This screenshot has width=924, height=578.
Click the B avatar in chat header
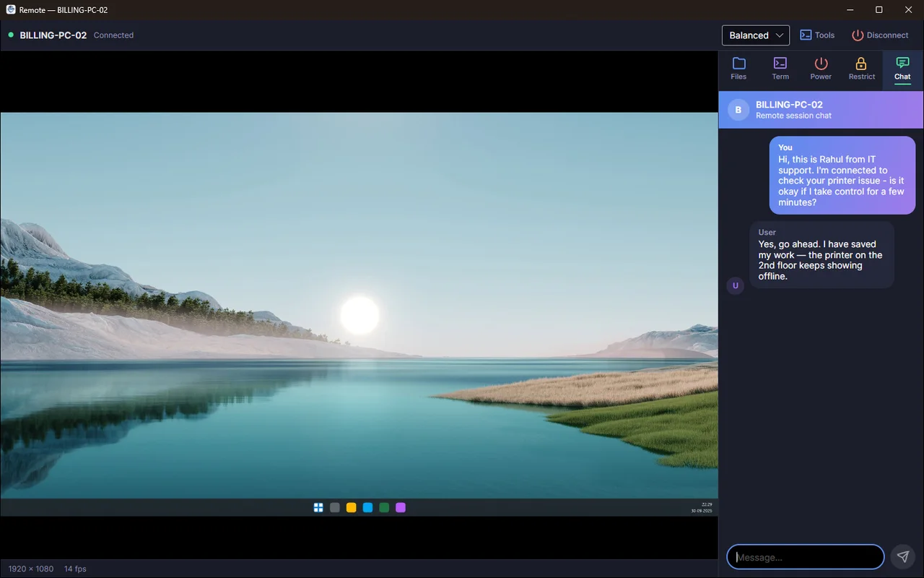click(738, 110)
